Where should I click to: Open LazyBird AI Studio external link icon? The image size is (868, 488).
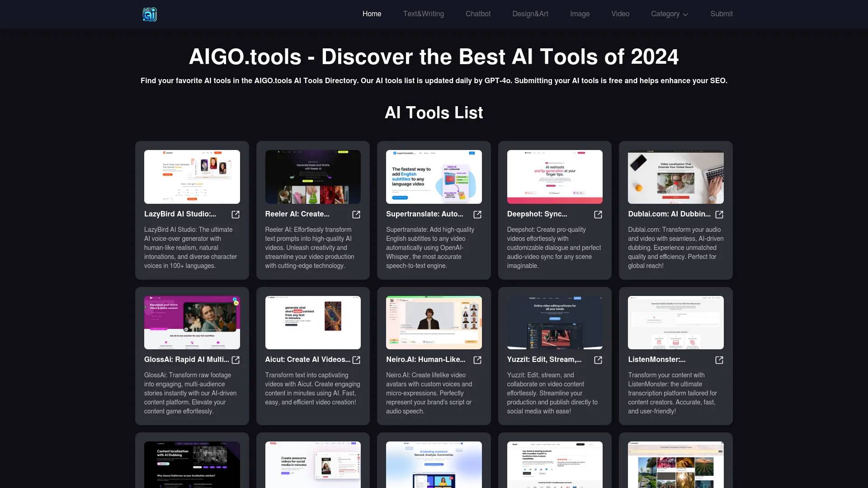point(236,215)
